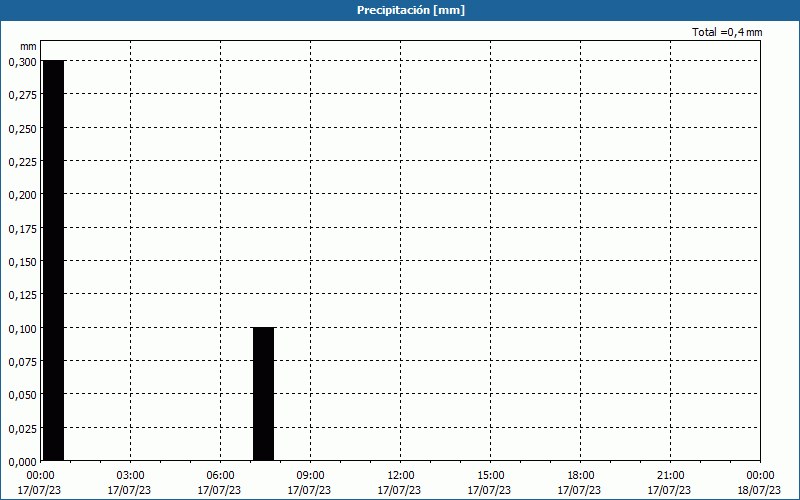800x500 pixels.
Task: Click the 06:00 17/07/23 time label
Action: coord(219,483)
